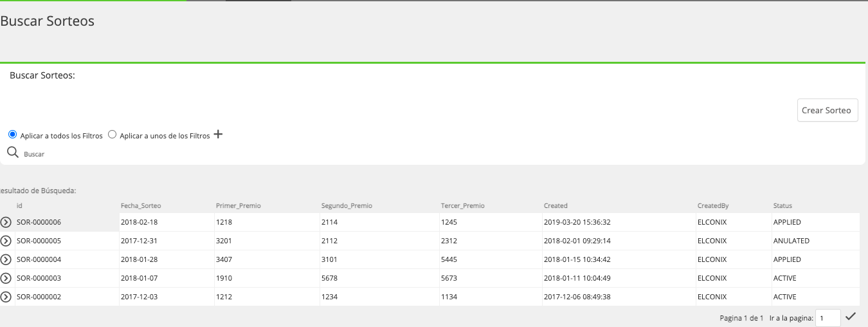The width and height of the screenshot is (868, 327).
Task: Click Created timestamp 2018-01-15 10:34:42
Action: click(577, 259)
